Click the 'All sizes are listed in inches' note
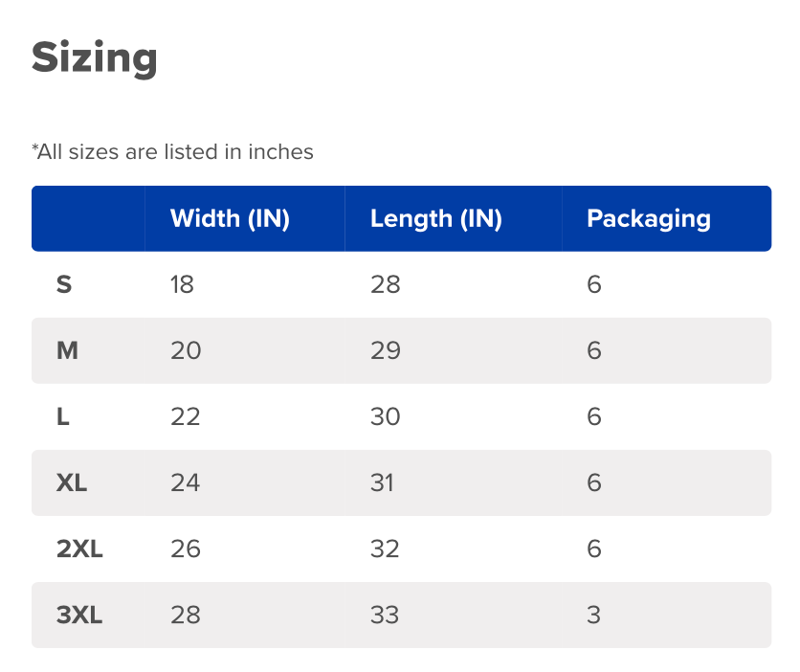Viewport: 800px width, 672px height. [172, 151]
